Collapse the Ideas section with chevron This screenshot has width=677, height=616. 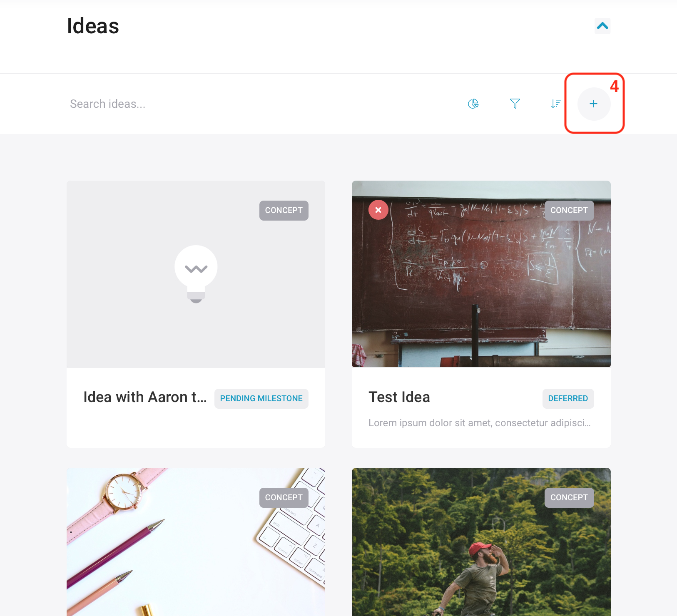(x=602, y=26)
